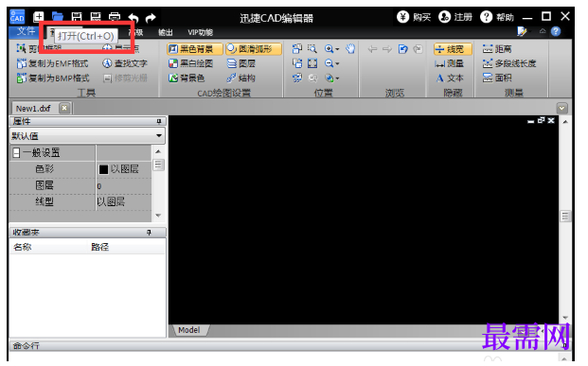This screenshot has width=588, height=366.
Task: Click the print icon in title bar
Action: pos(115,17)
